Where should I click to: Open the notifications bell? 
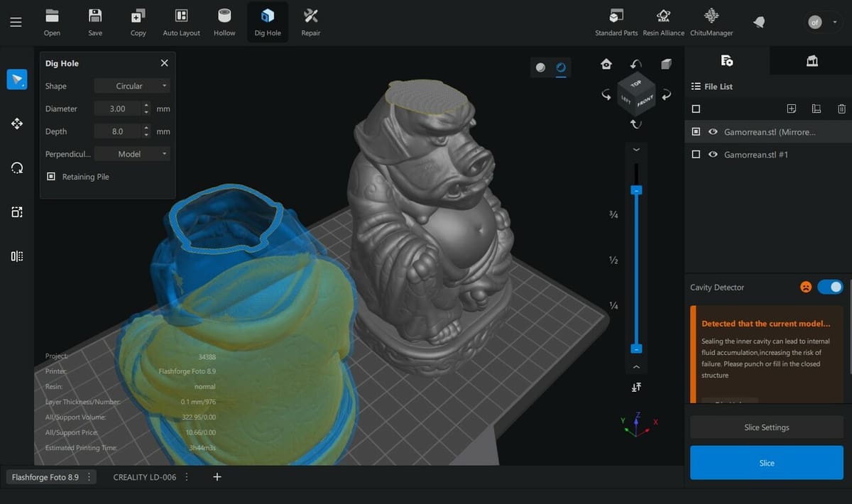point(759,23)
